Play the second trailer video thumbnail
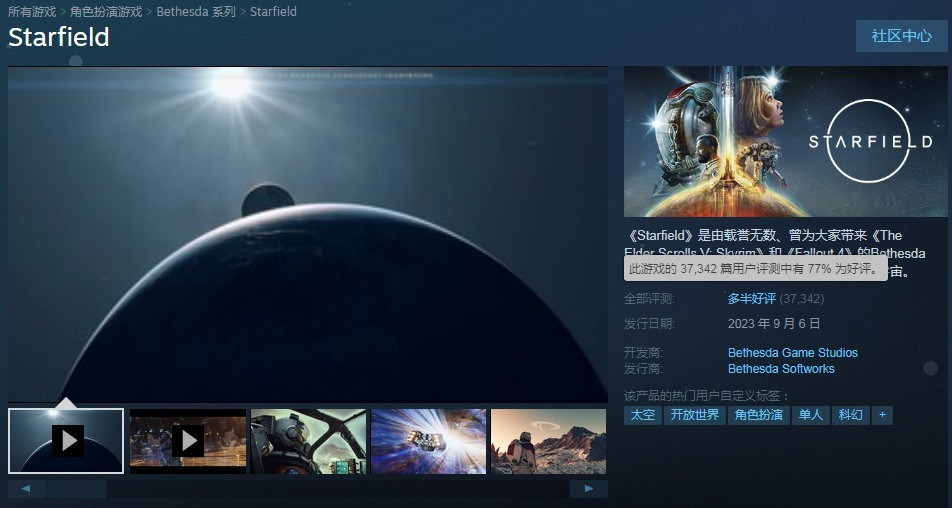Viewport: 952px width, 508px height. point(188,440)
